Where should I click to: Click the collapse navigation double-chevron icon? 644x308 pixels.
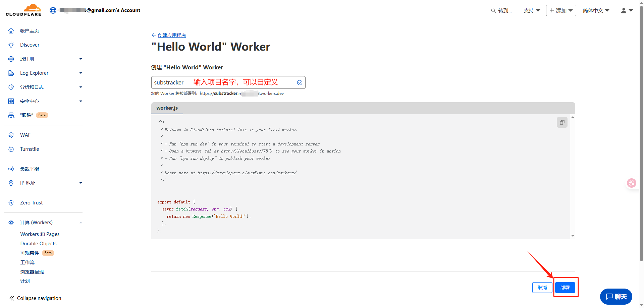pyautogui.click(x=12, y=298)
